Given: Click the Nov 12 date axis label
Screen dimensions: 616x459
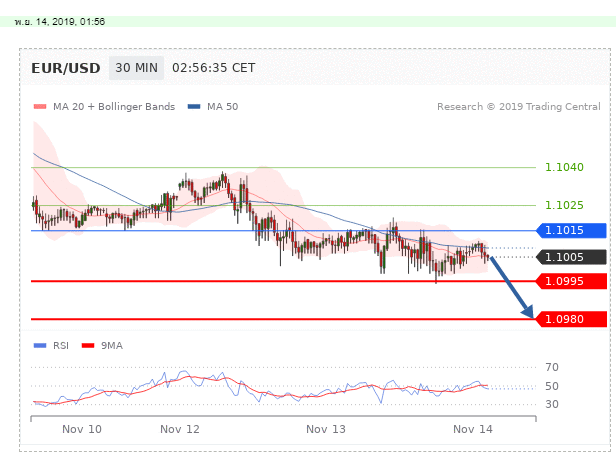Looking at the screenshot, I should [x=180, y=429].
